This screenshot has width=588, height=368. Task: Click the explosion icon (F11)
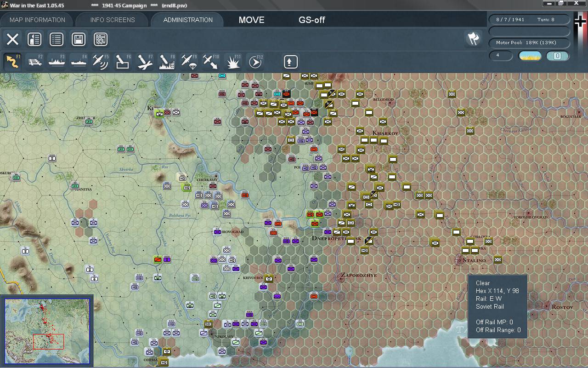pos(233,62)
